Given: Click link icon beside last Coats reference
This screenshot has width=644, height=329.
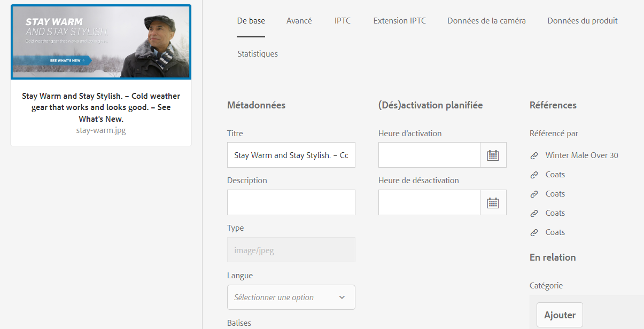Looking at the screenshot, I should click(534, 232).
